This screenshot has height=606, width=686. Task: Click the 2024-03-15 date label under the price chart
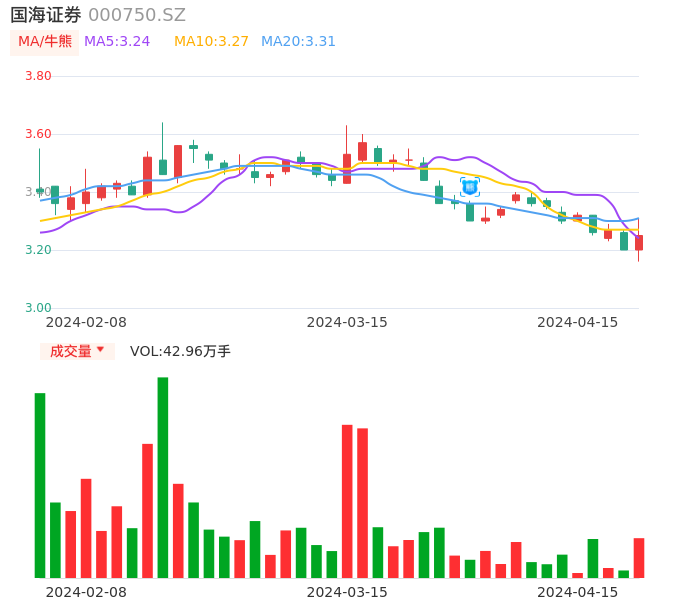click(x=347, y=322)
